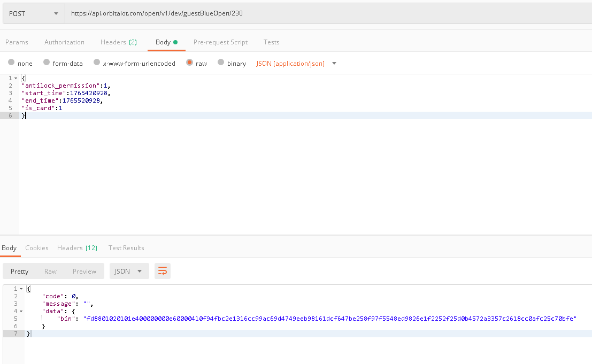This screenshot has width=592, height=364.
Task: Open request Headers (2) tab
Action: point(118,42)
